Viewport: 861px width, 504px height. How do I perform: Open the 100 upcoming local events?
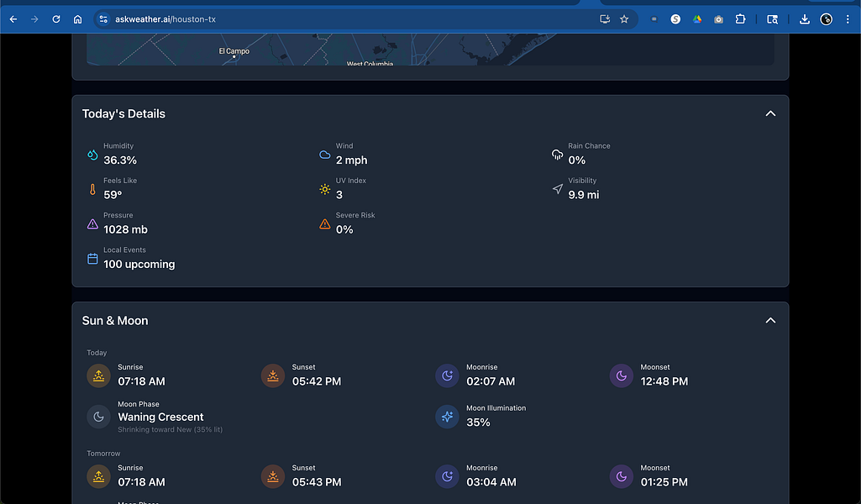[x=139, y=264]
